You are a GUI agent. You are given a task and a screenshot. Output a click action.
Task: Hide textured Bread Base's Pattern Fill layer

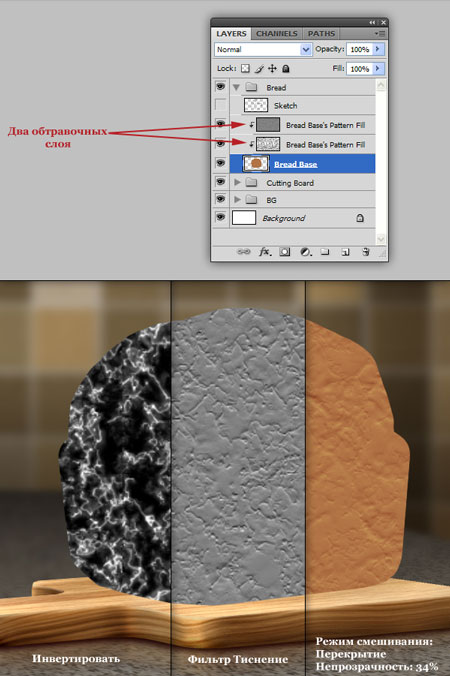(x=221, y=143)
